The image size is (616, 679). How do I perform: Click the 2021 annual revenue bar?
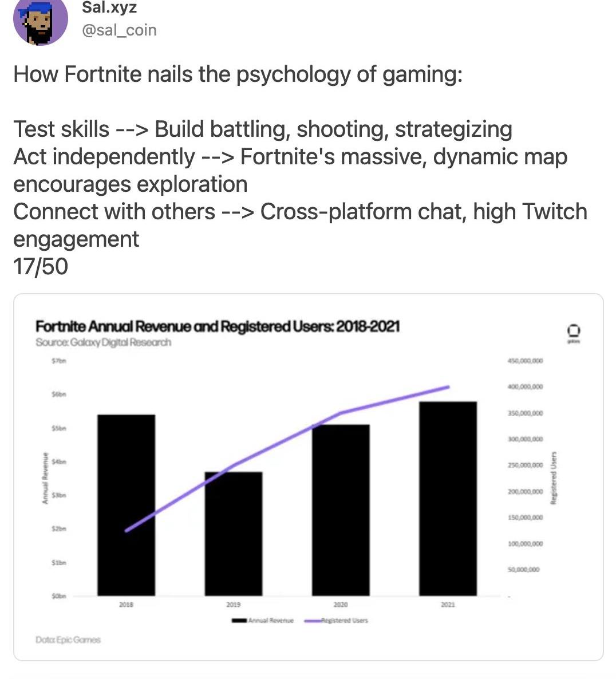click(448, 499)
